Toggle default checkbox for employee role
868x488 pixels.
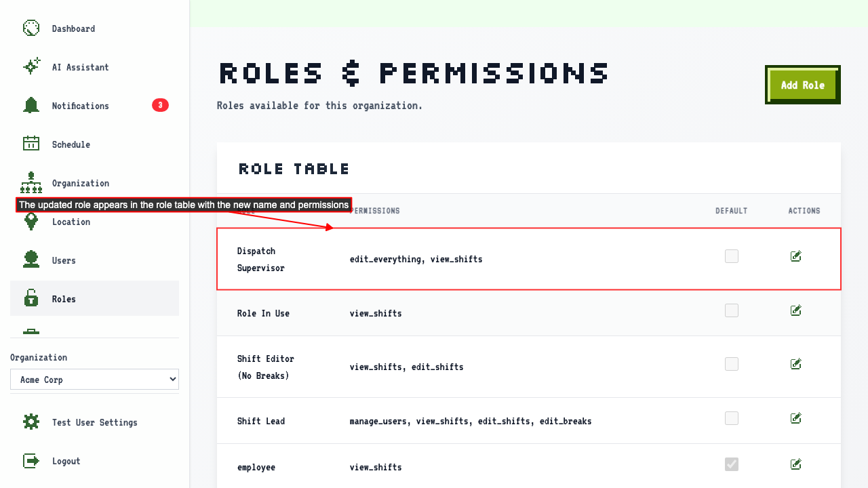click(x=732, y=464)
